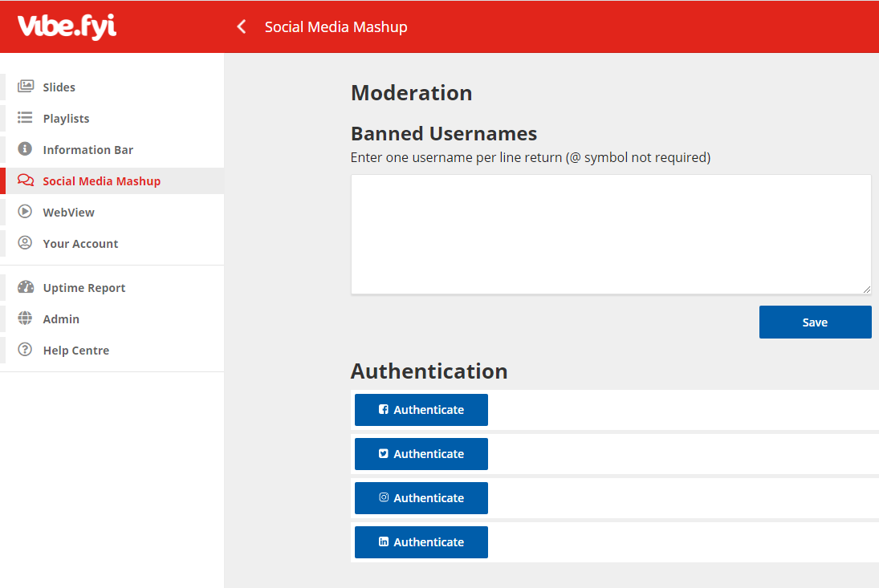This screenshot has height=588, width=879.
Task: Click the back chevron arrow
Action: (x=242, y=26)
